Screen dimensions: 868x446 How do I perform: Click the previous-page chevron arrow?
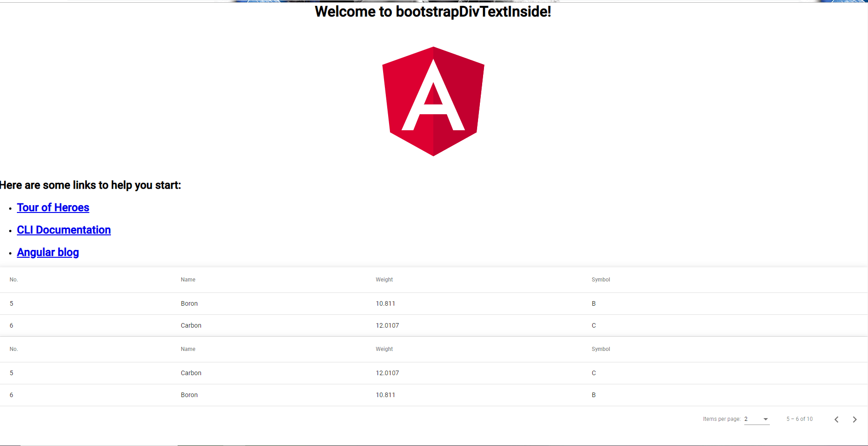[836, 419]
